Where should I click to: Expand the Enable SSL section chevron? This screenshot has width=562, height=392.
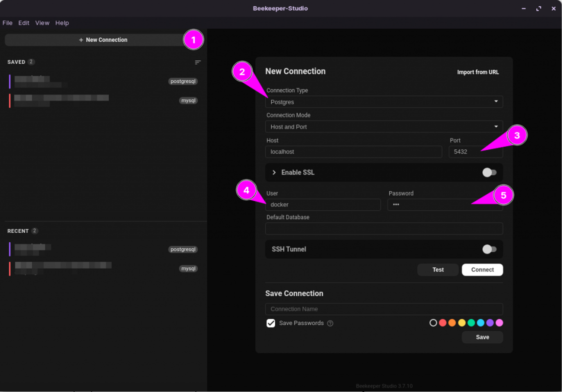(x=274, y=173)
